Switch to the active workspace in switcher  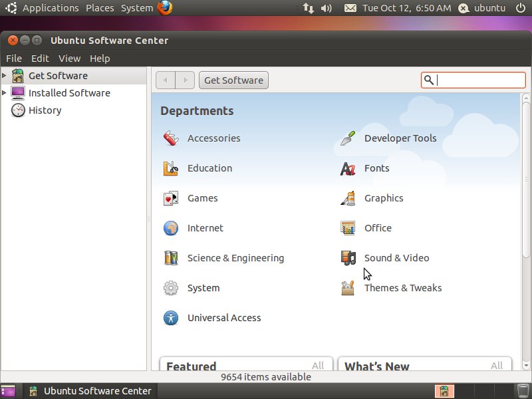point(444,391)
